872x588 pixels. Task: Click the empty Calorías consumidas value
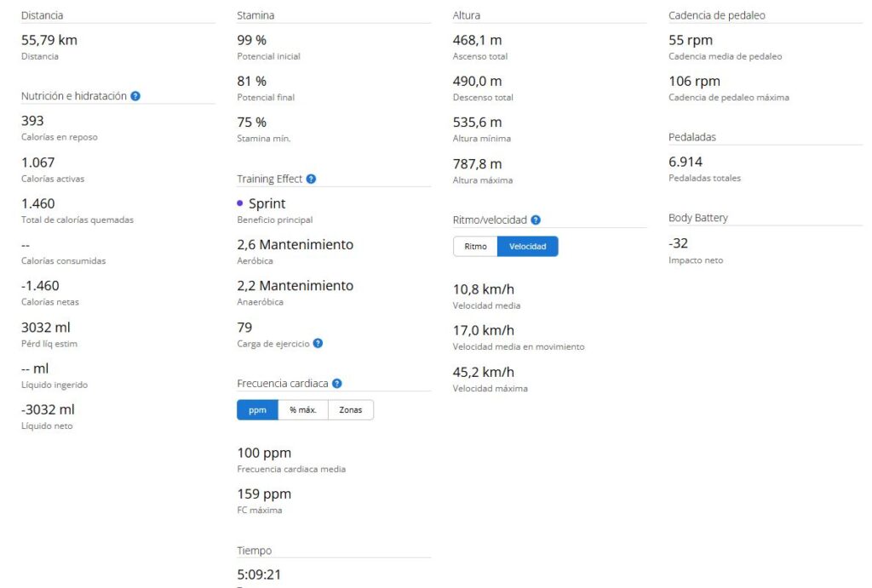(x=26, y=245)
